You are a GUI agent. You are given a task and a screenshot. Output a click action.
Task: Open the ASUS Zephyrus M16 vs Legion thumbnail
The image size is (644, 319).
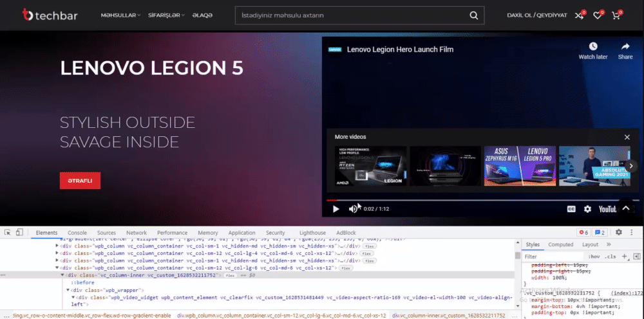520,166
